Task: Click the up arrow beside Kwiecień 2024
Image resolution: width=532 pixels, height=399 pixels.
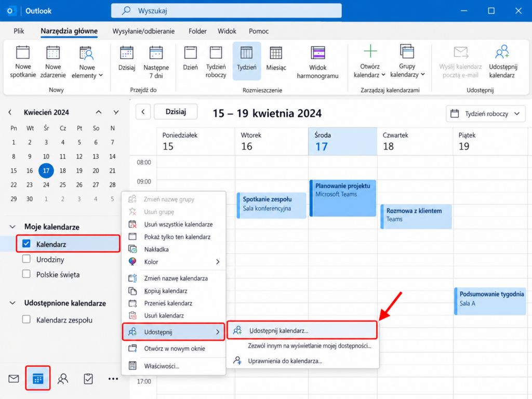Action: [x=98, y=112]
